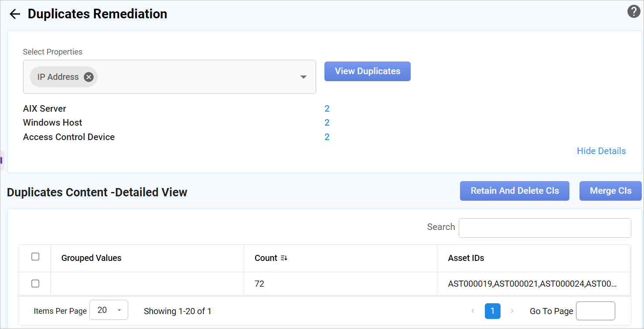Click the Count column sort icon
644x329 pixels.
click(284, 258)
